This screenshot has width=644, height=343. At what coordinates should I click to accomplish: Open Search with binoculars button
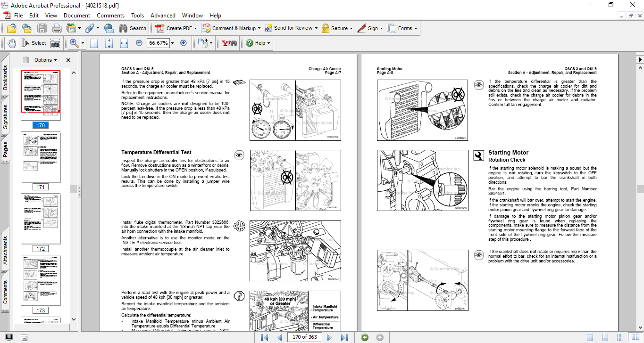(x=133, y=28)
